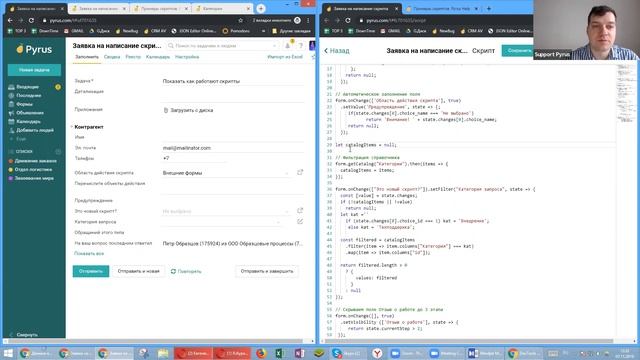The height and width of the screenshot is (360, 640).
Task: Click Отправить и новая button
Action: point(138,271)
